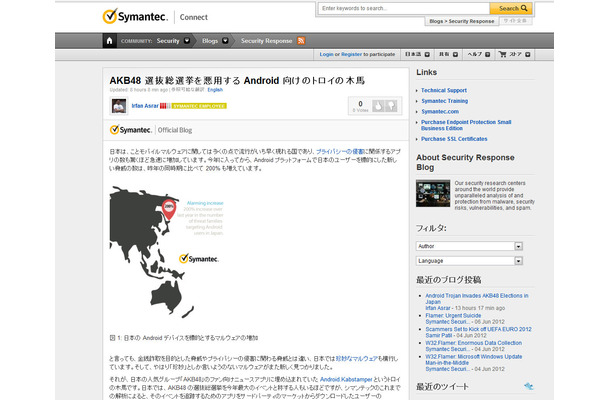Open Purchase Endpoint Protection Small Business Edition link
This screenshot has width=610, height=400.
[x=466, y=125]
